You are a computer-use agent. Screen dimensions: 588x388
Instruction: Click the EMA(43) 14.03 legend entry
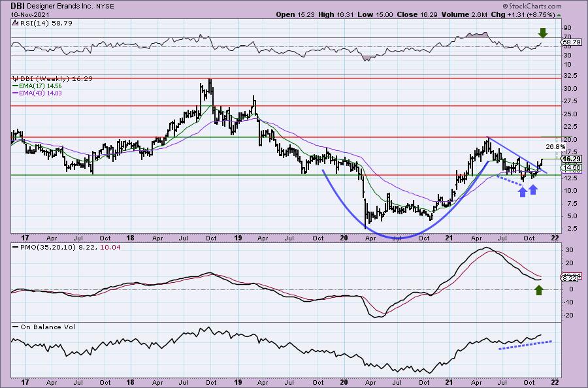point(37,93)
